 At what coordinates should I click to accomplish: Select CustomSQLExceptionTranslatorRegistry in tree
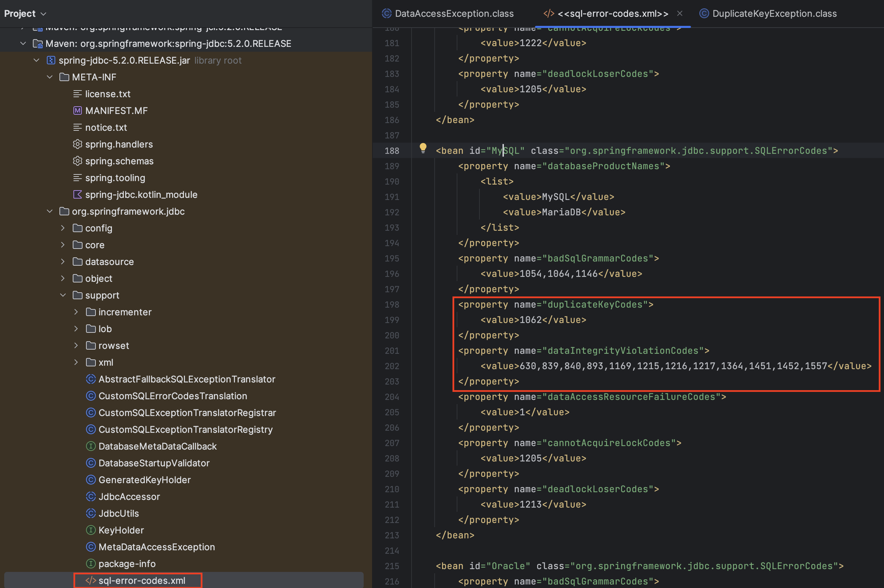click(x=185, y=429)
